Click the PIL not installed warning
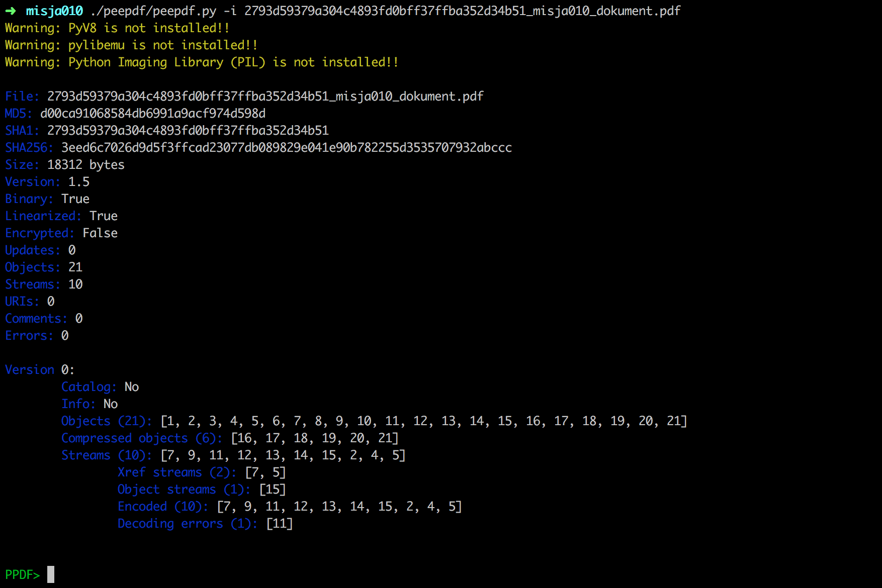 202,62
